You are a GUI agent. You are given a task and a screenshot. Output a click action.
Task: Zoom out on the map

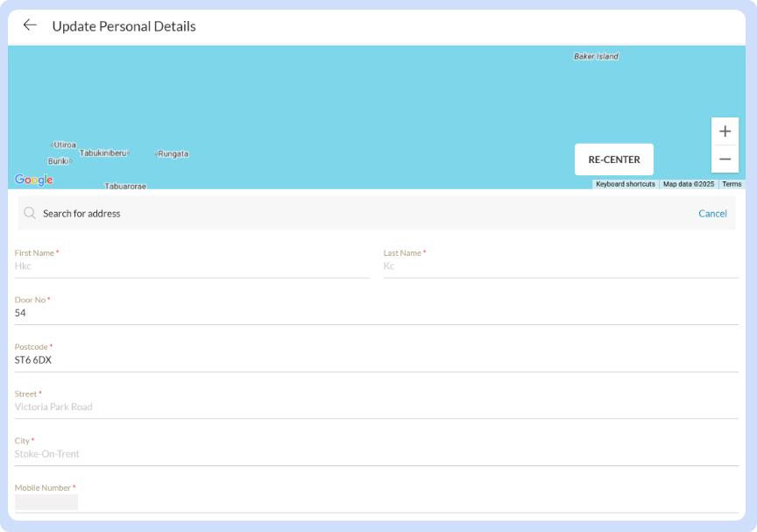click(x=725, y=160)
